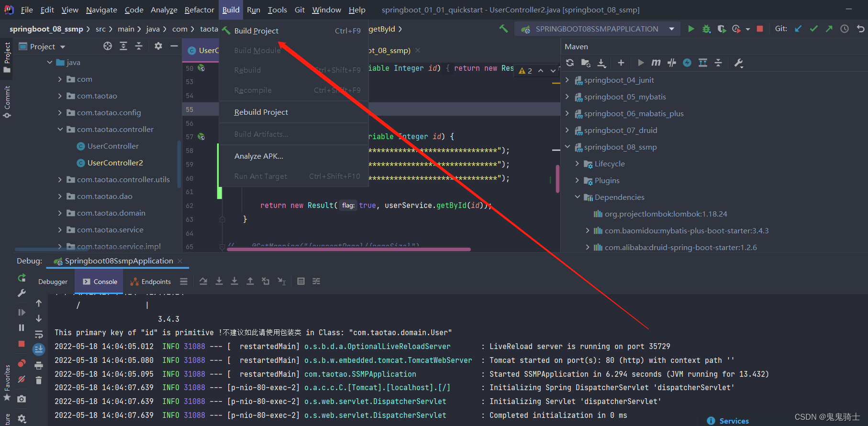Reload all Maven projects

(570, 63)
